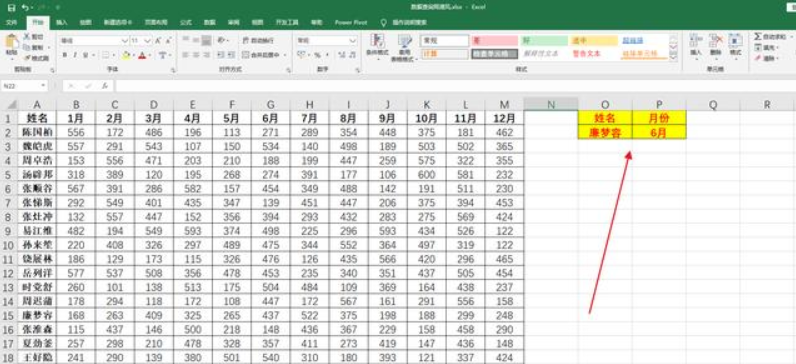Toggle Wrap Text option
Image resolution: width=796 pixels, height=364 pixels.
click(x=258, y=40)
